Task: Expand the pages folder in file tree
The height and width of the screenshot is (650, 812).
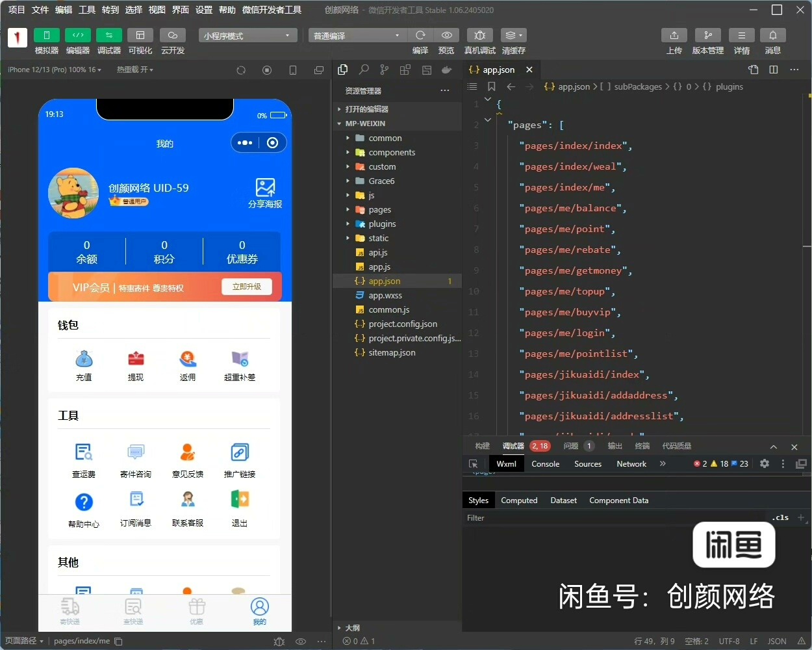Action: pos(379,210)
